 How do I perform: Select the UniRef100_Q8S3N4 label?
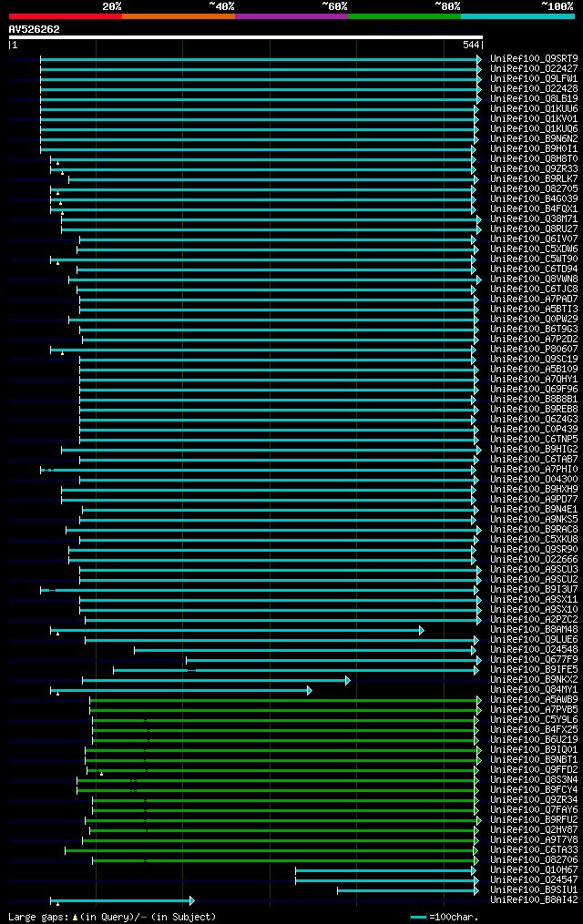534,780
